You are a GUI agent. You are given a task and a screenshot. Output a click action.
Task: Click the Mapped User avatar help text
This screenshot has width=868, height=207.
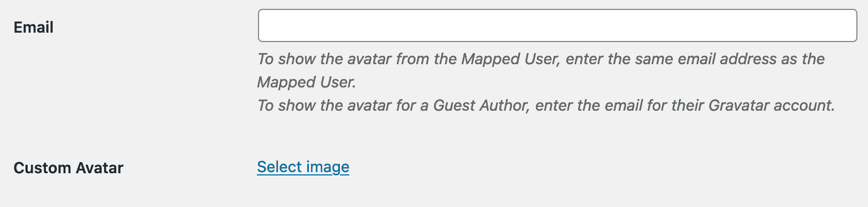click(x=541, y=70)
